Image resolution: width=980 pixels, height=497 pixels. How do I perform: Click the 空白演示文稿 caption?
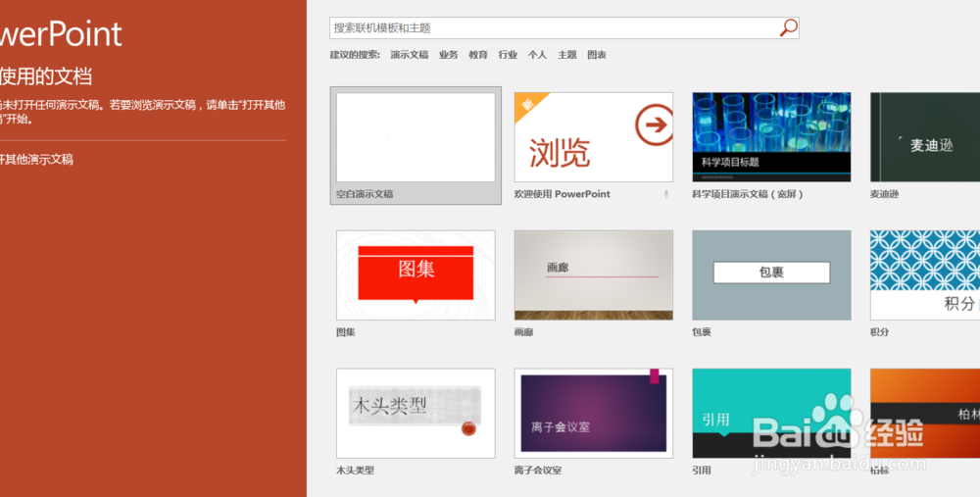[365, 194]
